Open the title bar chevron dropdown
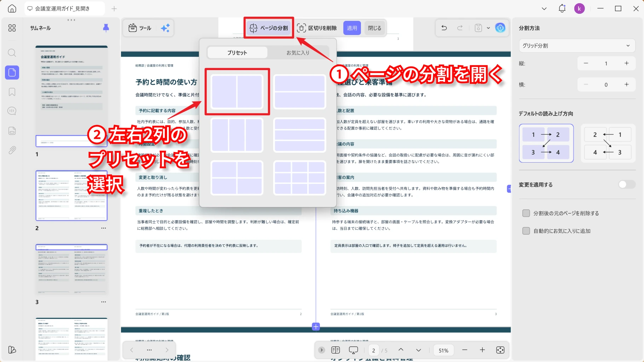644x362 pixels. click(544, 8)
